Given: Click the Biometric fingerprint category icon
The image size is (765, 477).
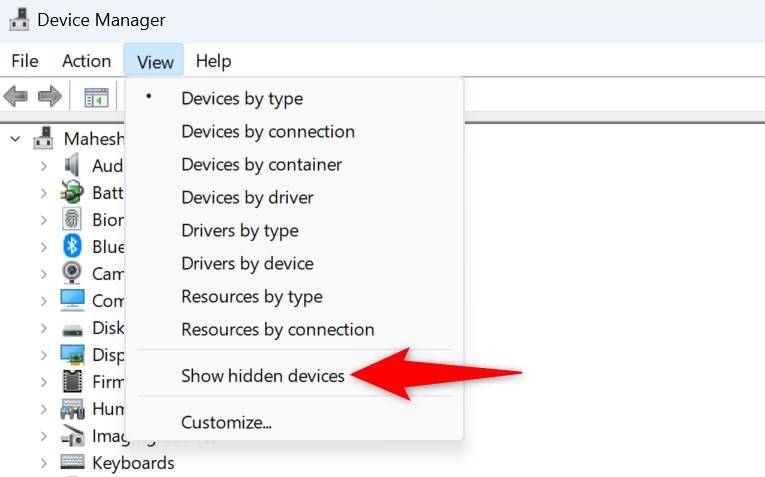Looking at the screenshot, I should click(x=72, y=219).
